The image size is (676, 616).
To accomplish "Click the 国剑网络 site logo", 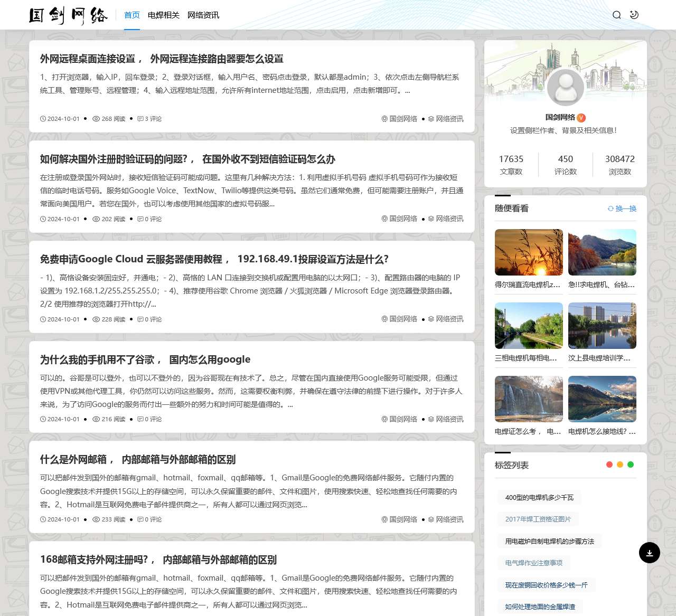I will (70, 15).
